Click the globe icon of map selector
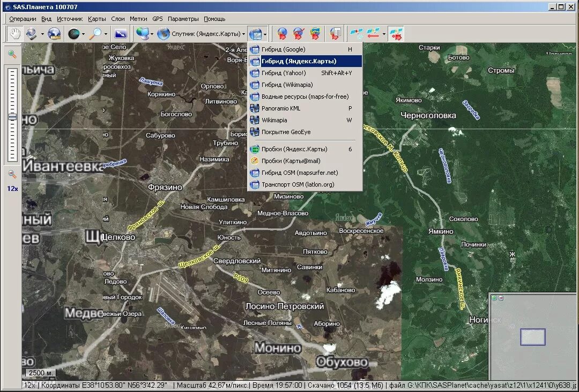579x392 pixels. 163,34
